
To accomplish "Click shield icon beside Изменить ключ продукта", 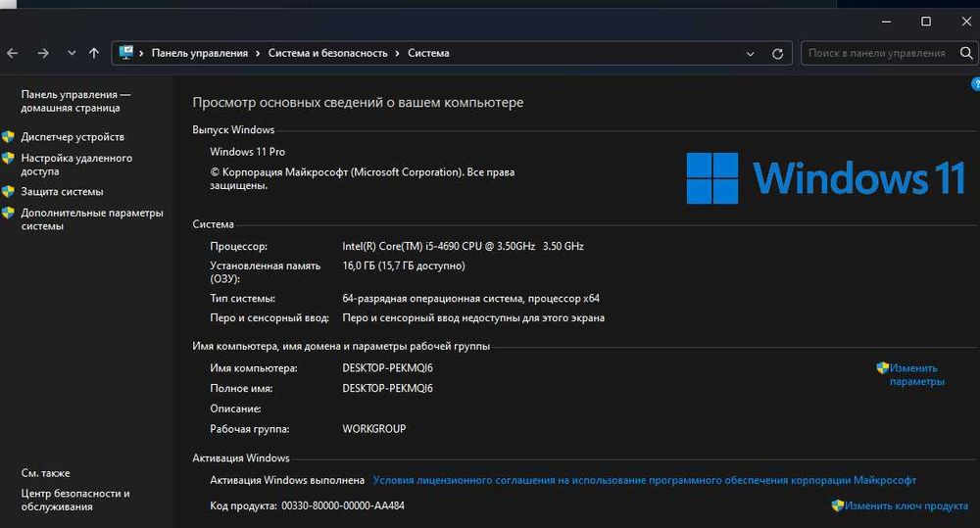I will pyautogui.click(x=838, y=505).
